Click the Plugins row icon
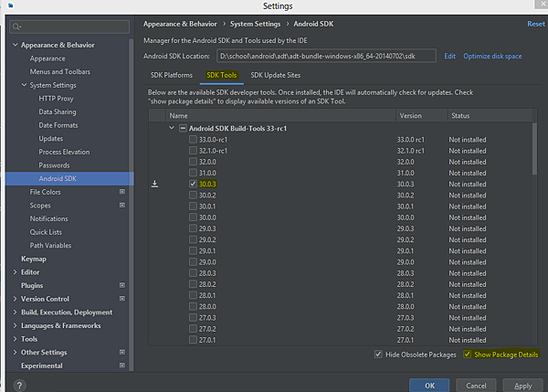 pyautogui.click(x=121, y=285)
